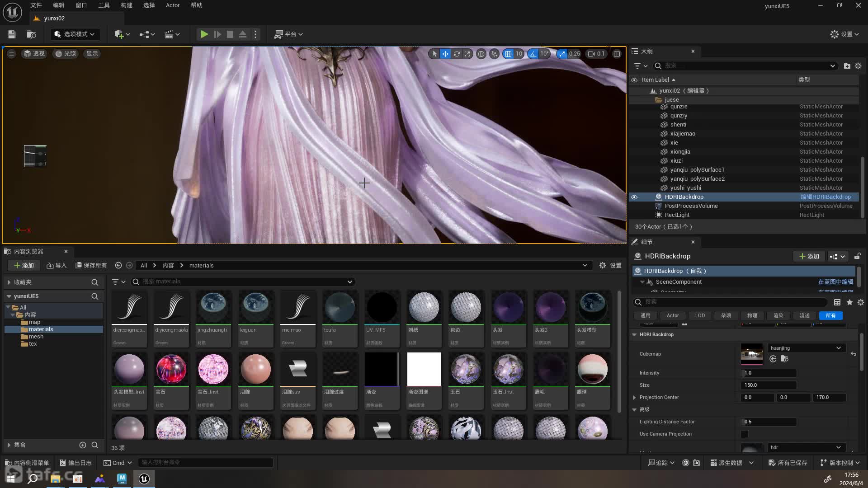Toggle surface snapping in viewport
Viewport: 868px width, 488px height.
point(494,54)
